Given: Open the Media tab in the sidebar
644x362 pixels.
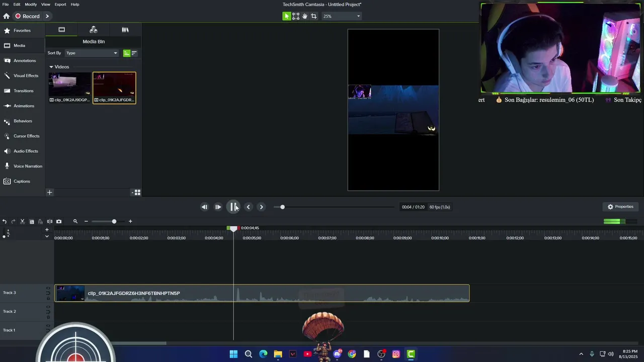Looking at the screenshot, I should pyautogui.click(x=23, y=46).
